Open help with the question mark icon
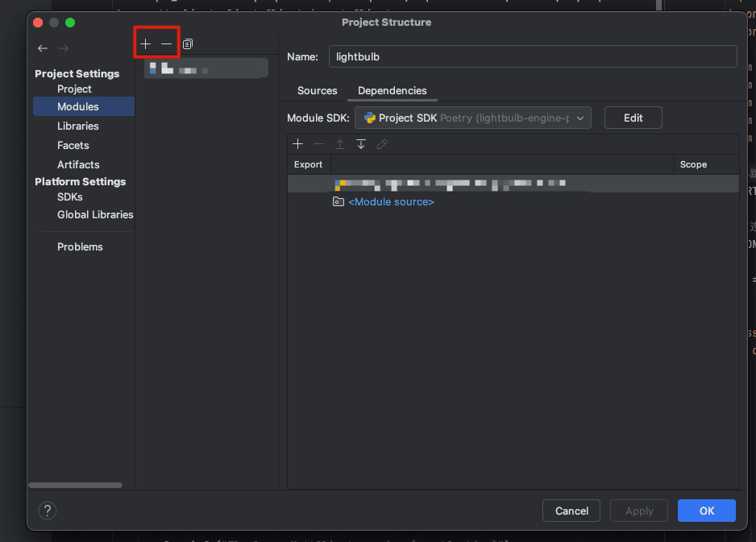 point(48,511)
